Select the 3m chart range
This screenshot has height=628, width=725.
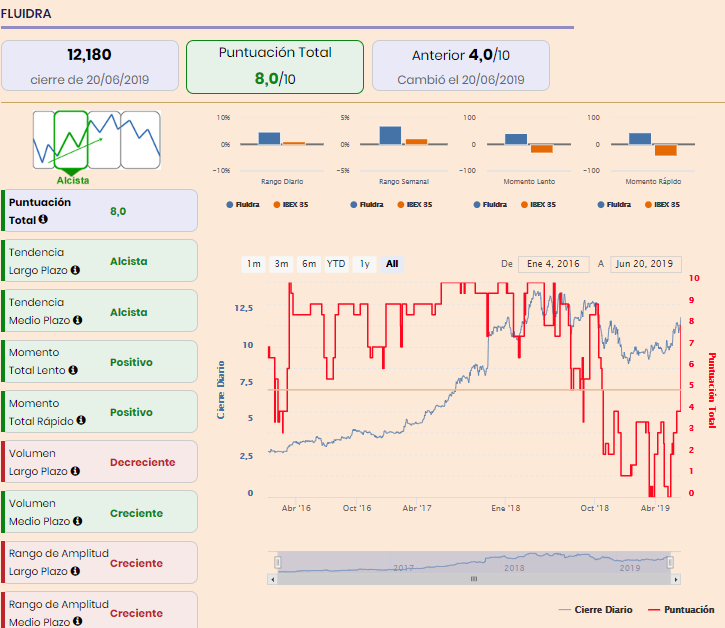[281, 264]
